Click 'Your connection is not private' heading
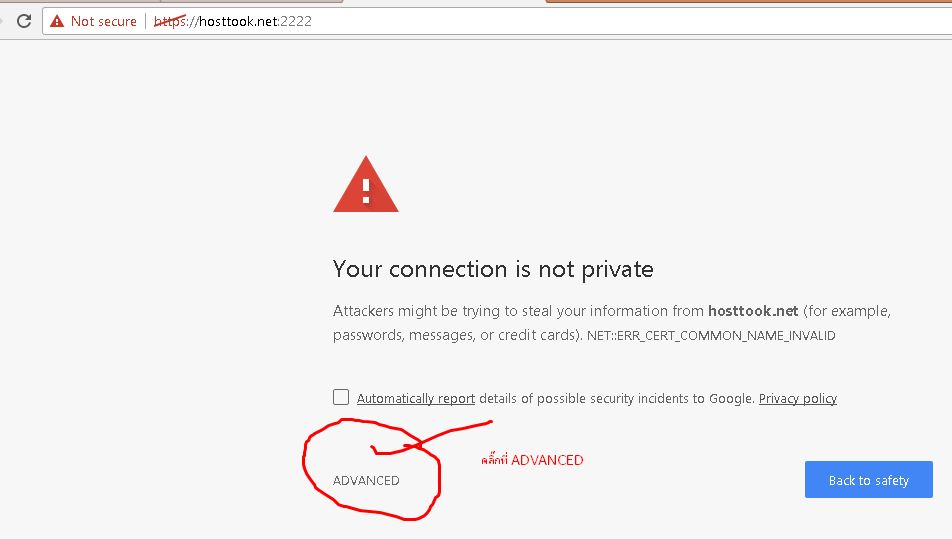Screen dimensions: 952x539 click(493, 269)
